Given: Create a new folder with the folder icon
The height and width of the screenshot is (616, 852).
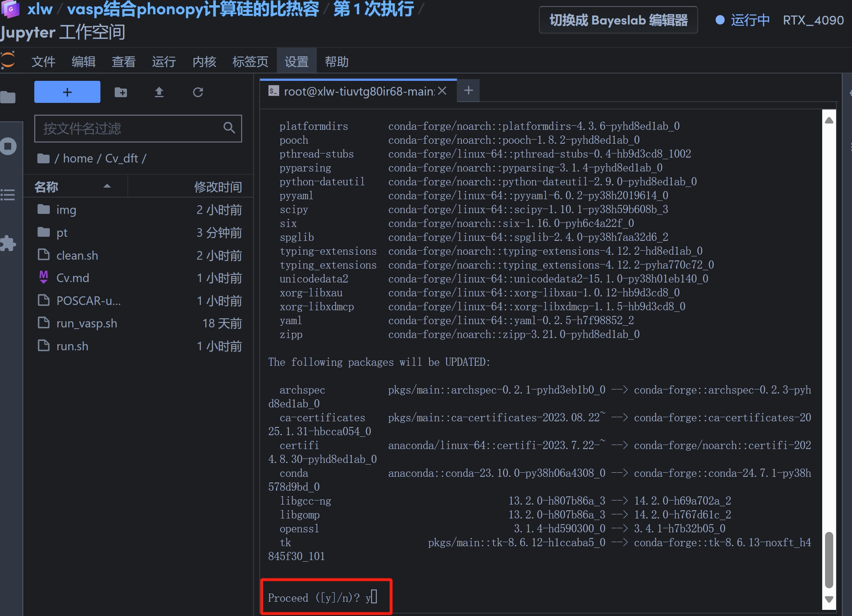Looking at the screenshot, I should [x=120, y=92].
